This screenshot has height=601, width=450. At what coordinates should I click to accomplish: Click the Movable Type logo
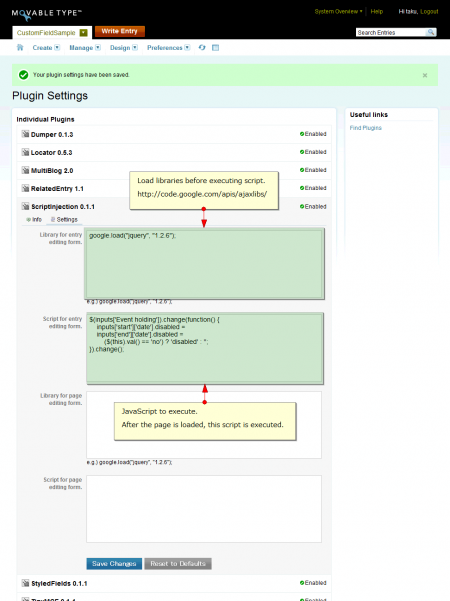tap(46, 14)
